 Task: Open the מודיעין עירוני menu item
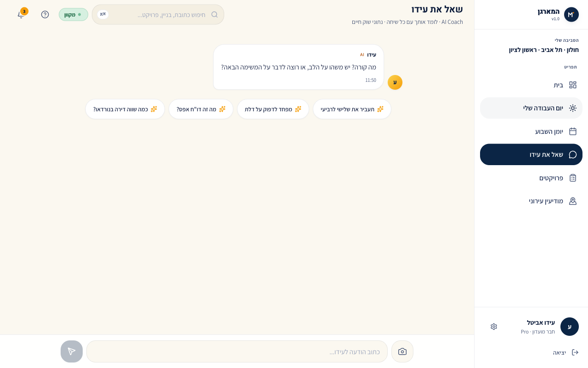[531, 201]
